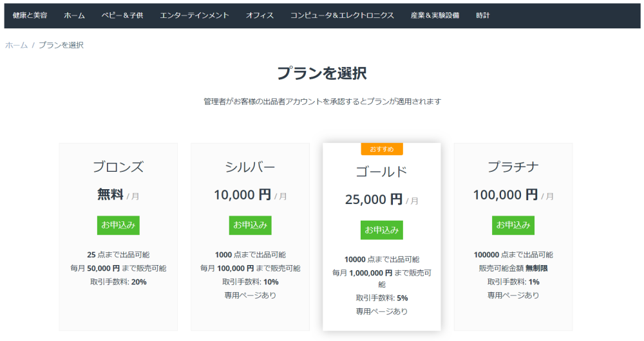Open the ベビー＆子供 category menu
The image size is (644, 341).
click(x=122, y=15)
